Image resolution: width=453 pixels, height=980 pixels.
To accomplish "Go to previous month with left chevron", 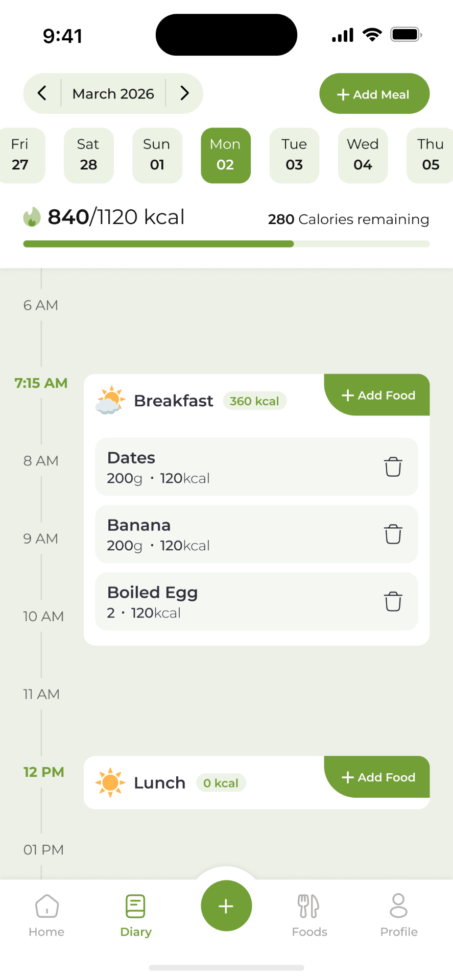I will click(42, 93).
